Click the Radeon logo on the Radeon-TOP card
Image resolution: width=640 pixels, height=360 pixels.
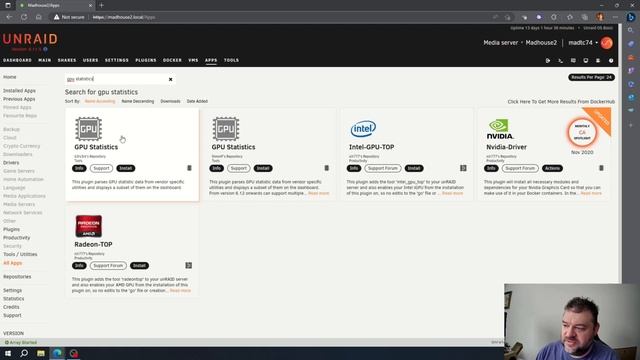(x=89, y=226)
